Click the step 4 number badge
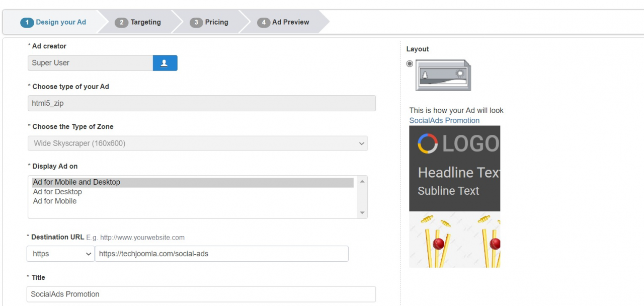This screenshot has height=306, width=644. point(264,23)
